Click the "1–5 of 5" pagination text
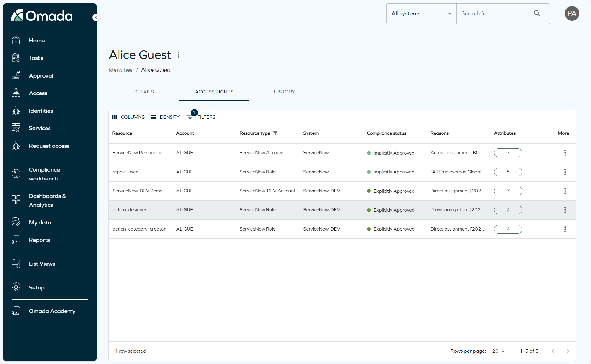Viewport: 591px width, 364px height. tap(529, 351)
